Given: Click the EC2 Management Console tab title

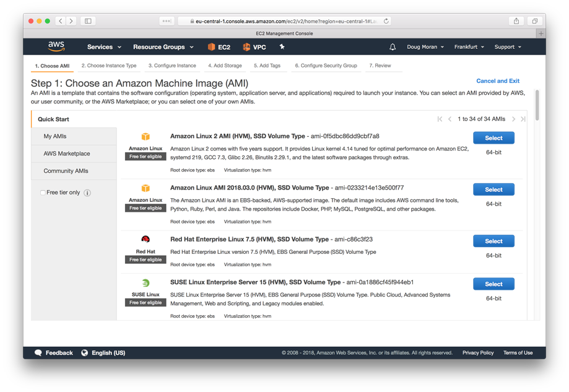Looking at the screenshot, I should pos(284,33).
